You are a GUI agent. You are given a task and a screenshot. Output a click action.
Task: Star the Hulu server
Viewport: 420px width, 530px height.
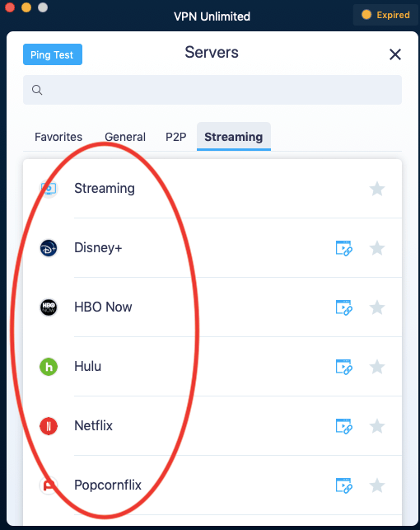377,367
